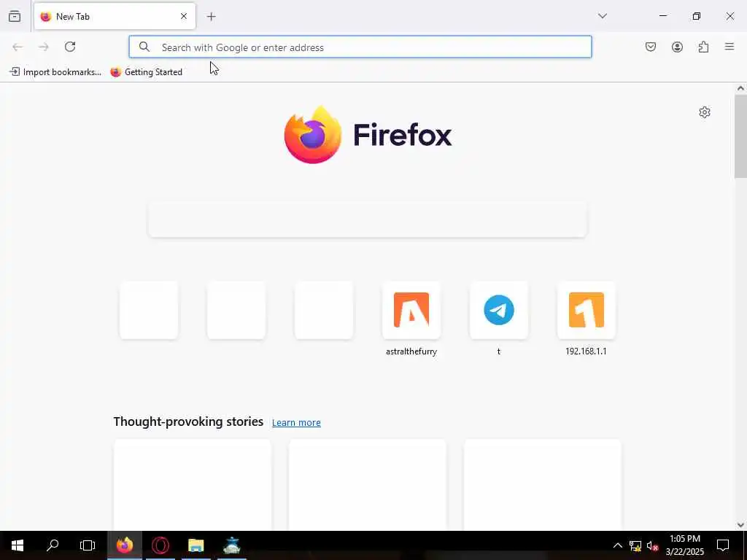Screen dimensions: 747x560
Task: Close the New Tab tab
Action: click(x=183, y=16)
